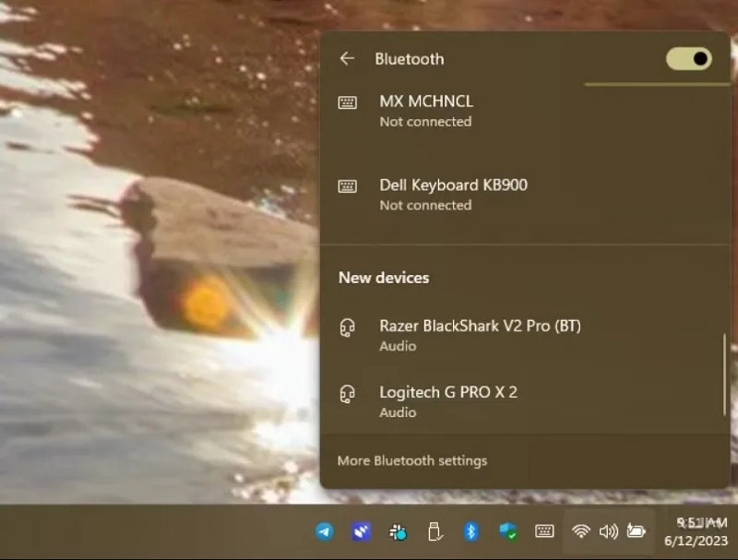Click the volume speaker icon
The image size is (738, 560).
point(609,531)
